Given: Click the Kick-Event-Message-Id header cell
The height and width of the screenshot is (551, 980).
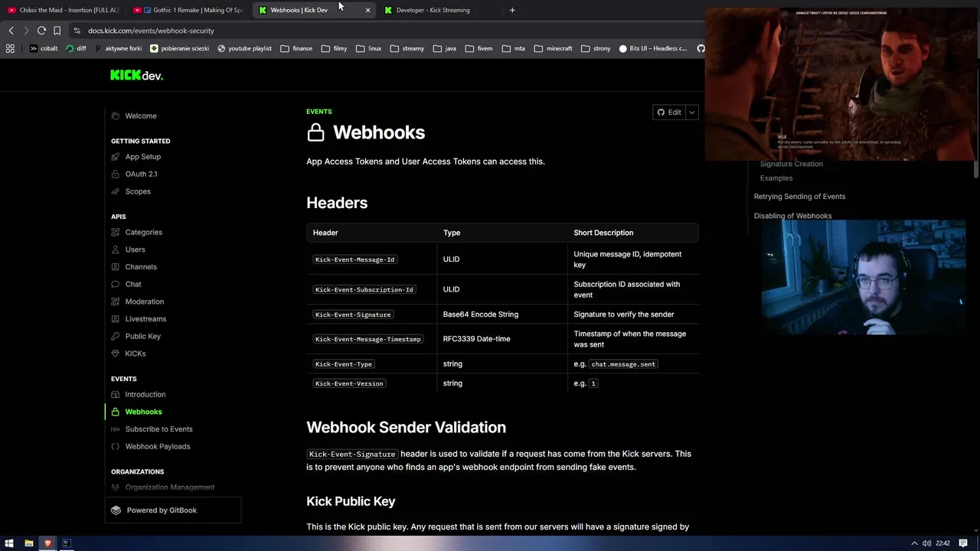Looking at the screenshot, I should tap(355, 259).
